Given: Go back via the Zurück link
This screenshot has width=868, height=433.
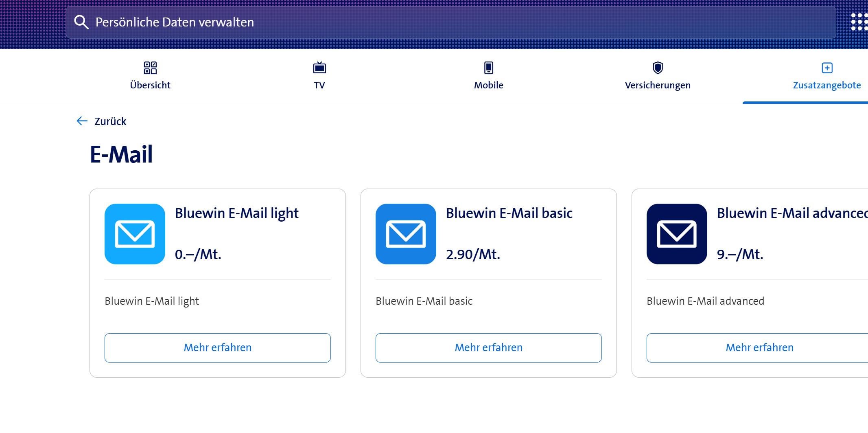Looking at the screenshot, I should click(110, 121).
